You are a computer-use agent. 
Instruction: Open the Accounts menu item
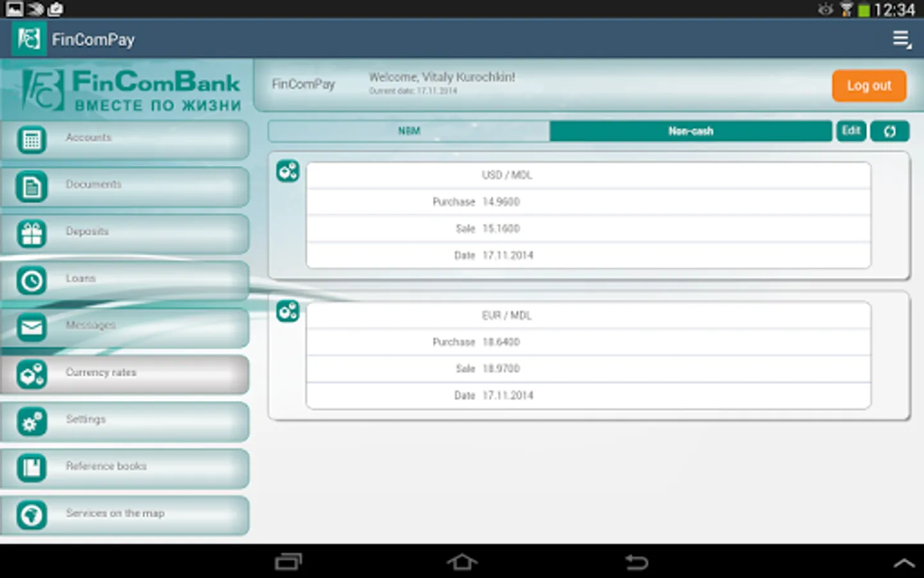point(125,139)
